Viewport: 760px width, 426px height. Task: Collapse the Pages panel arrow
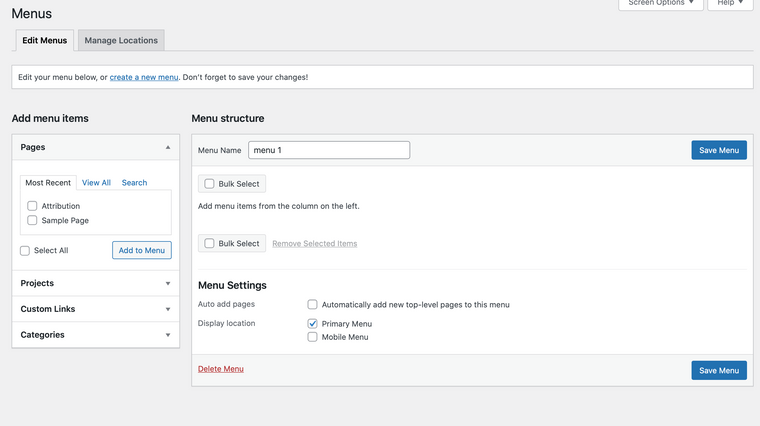point(168,147)
